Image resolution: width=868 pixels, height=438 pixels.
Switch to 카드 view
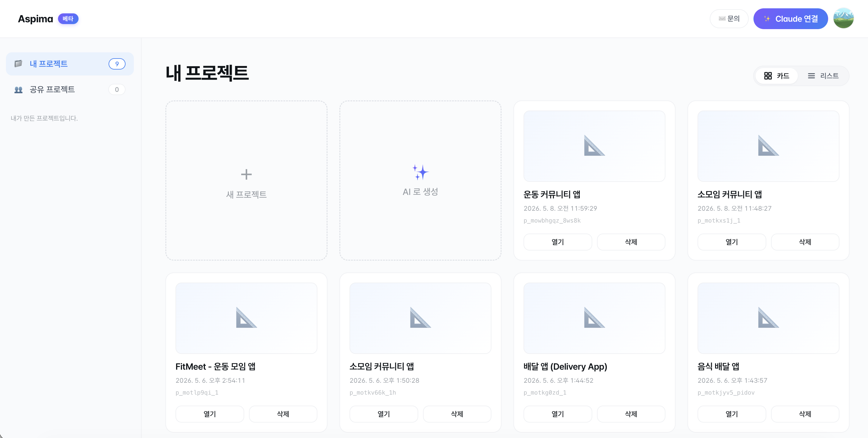coord(776,76)
